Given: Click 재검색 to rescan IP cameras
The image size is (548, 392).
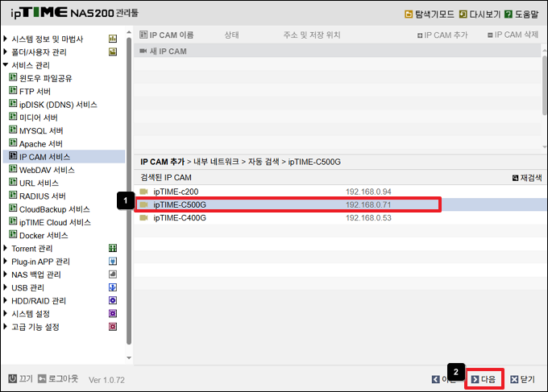Looking at the screenshot, I should point(527,177).
